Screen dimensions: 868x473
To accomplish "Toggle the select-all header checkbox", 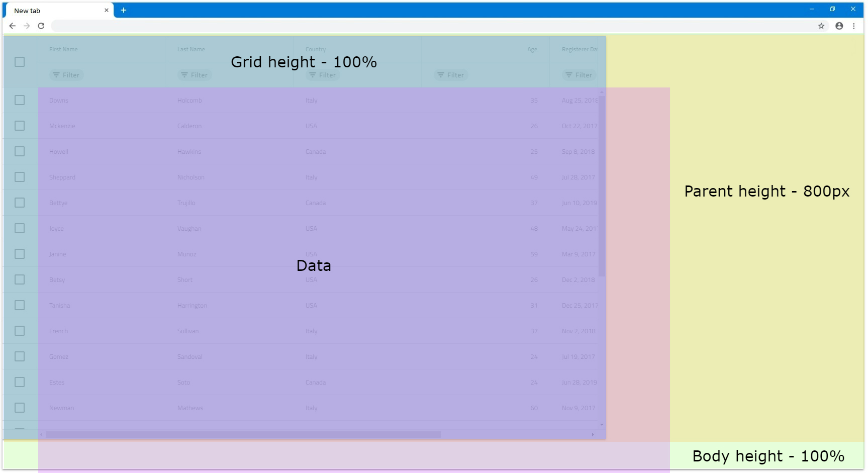I will point(20,62).
